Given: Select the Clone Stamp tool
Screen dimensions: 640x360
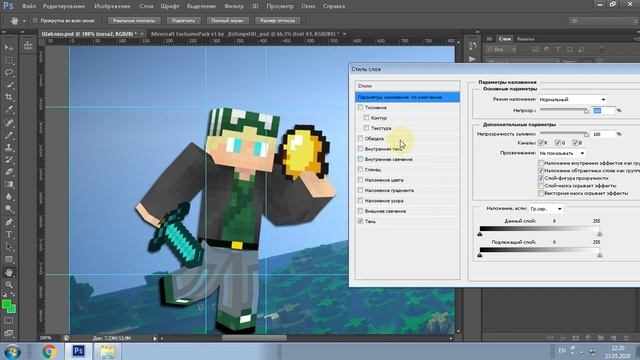Looking at the screenshot, I should click(x=9, y=147).
